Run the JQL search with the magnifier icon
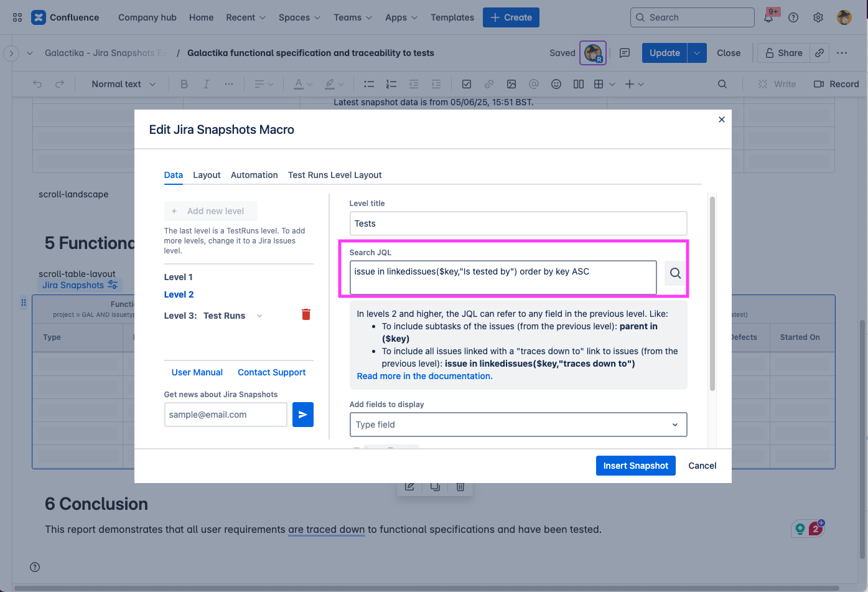Image resolution: width=868 pixels, height=592 pixels. (x=674, y=273)
